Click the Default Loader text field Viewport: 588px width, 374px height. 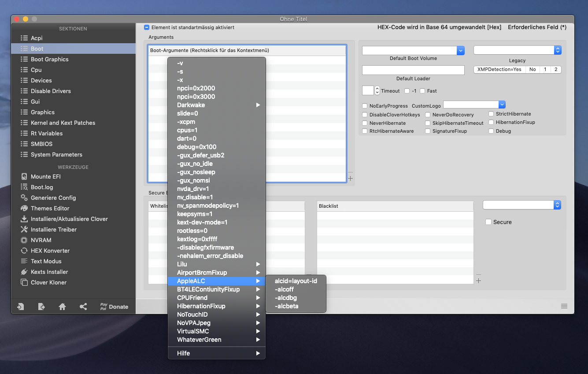[413, 70]
